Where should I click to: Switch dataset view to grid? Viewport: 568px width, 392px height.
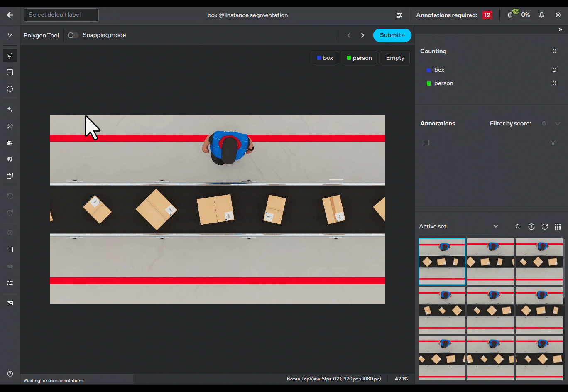point(558,227)
